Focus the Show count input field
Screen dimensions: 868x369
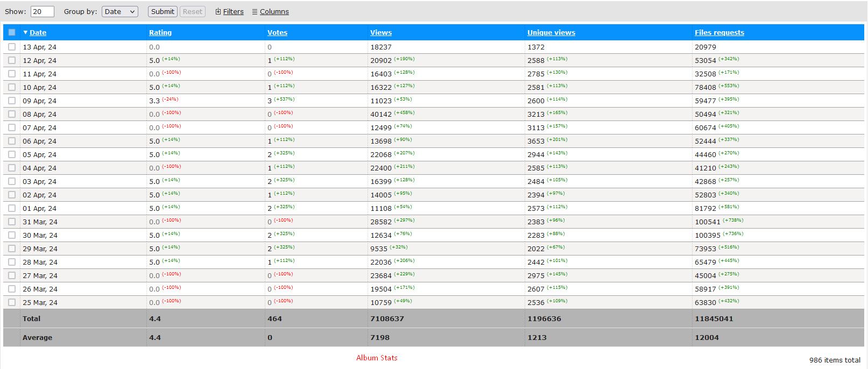point(43,11)
